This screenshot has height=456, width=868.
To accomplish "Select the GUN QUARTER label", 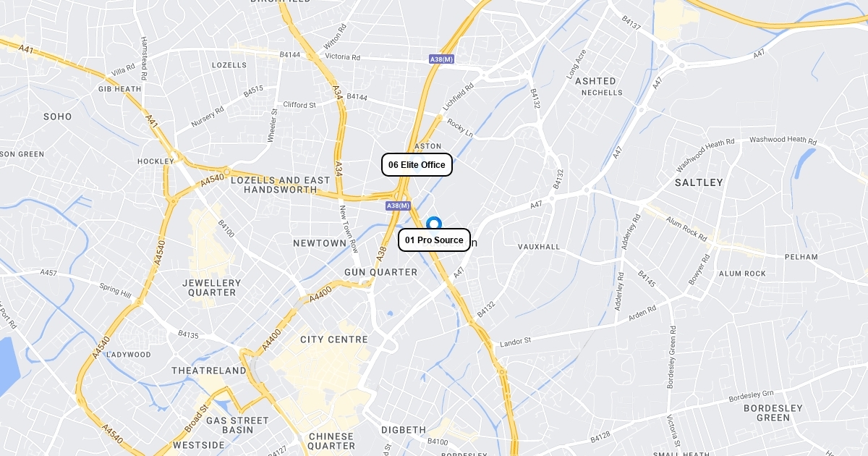I will point(381,272).
